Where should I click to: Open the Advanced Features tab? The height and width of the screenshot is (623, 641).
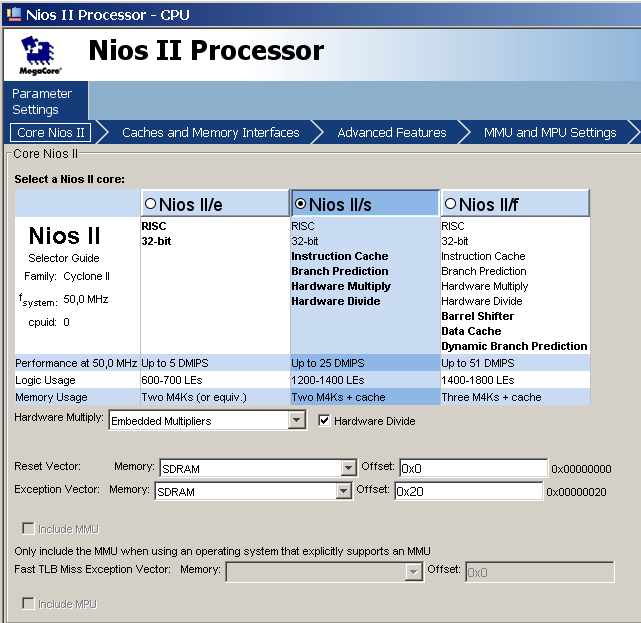pyautogui.click(x=392, y=132)
